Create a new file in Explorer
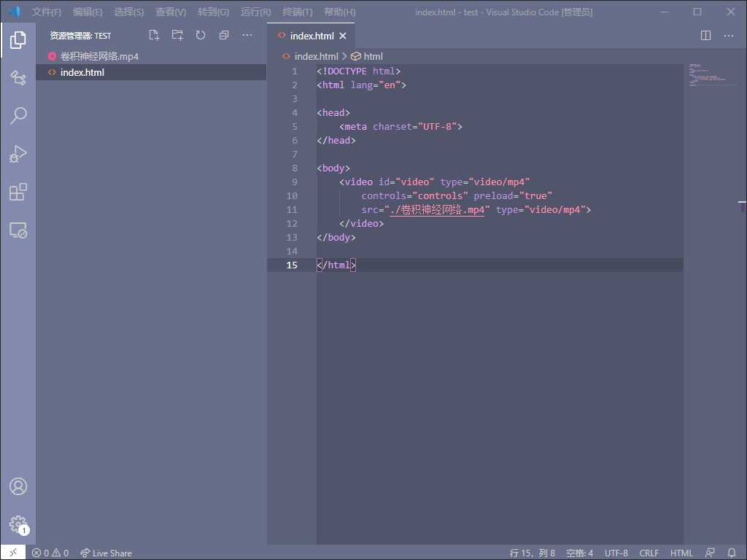This screenshot has width=747, height=560. coord(154,34)
